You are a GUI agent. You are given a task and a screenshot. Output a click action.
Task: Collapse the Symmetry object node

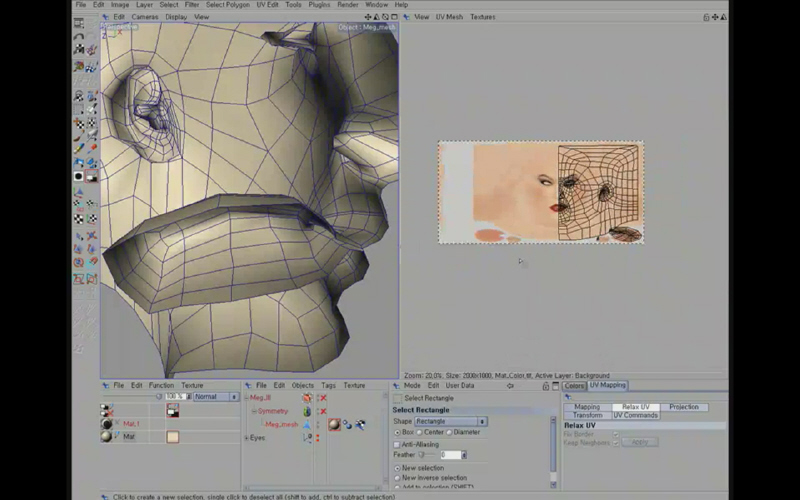[254, 411]
